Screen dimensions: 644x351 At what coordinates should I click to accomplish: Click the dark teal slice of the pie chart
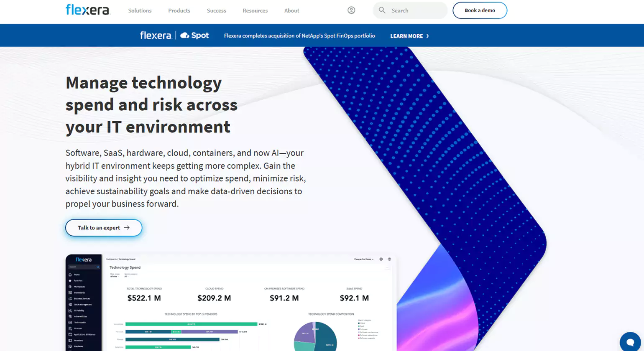[326, 338]
